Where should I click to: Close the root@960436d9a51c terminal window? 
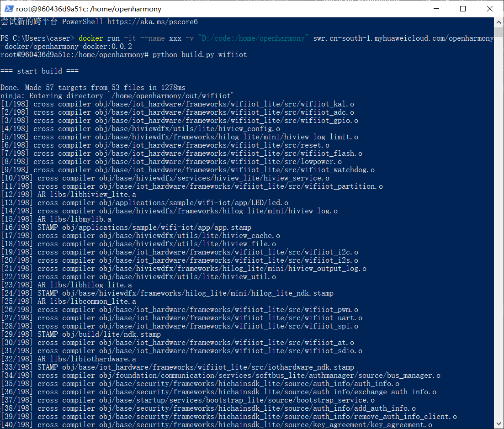tap(489, 9)
